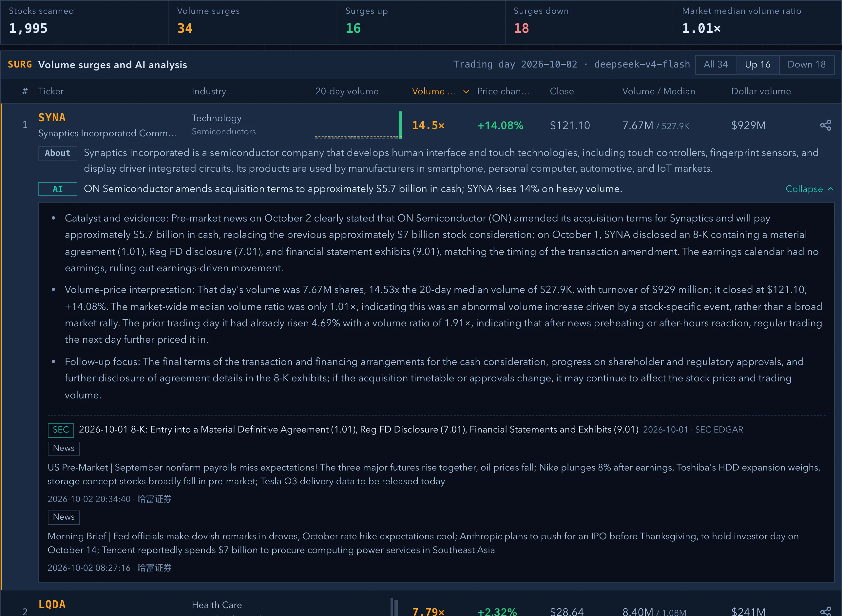Select the Surges up 16 stat
The width and height of the screenshot is (842, 616).
coord(353,28)
